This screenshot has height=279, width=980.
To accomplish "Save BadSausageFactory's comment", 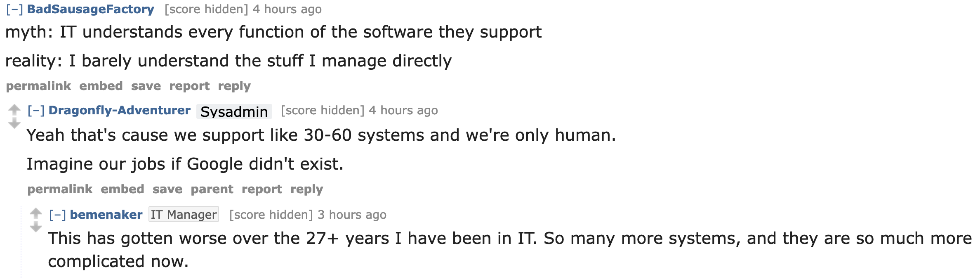I will tap(146, 86).
